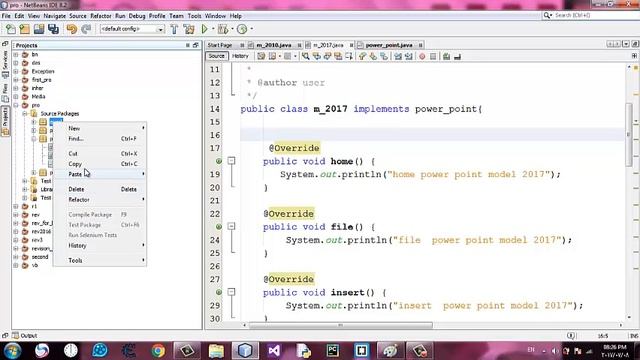Click the Stop Macro Recording icon

pos(433,56)
